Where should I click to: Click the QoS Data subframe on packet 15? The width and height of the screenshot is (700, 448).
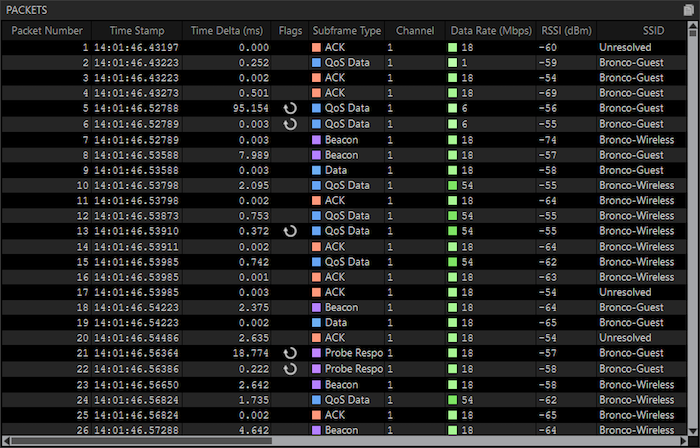click(x=347, y=262)
